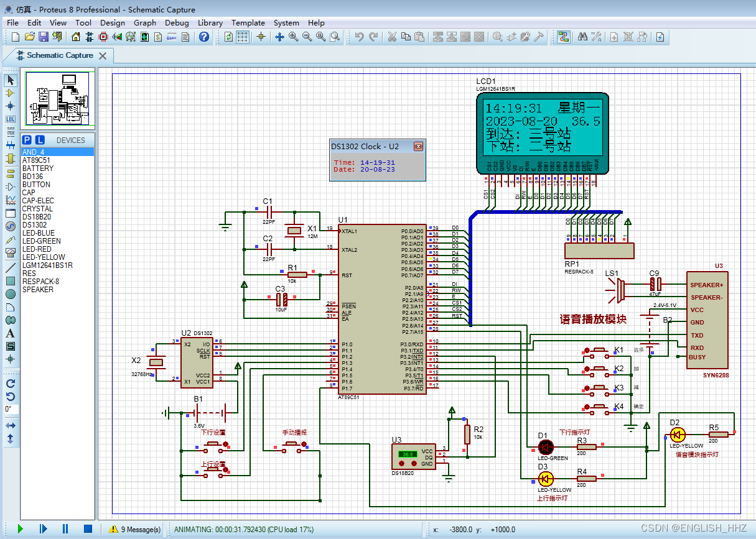This screenshot has width=756, height=539.
Task: Open the Design menu
Action: point(112,22)
